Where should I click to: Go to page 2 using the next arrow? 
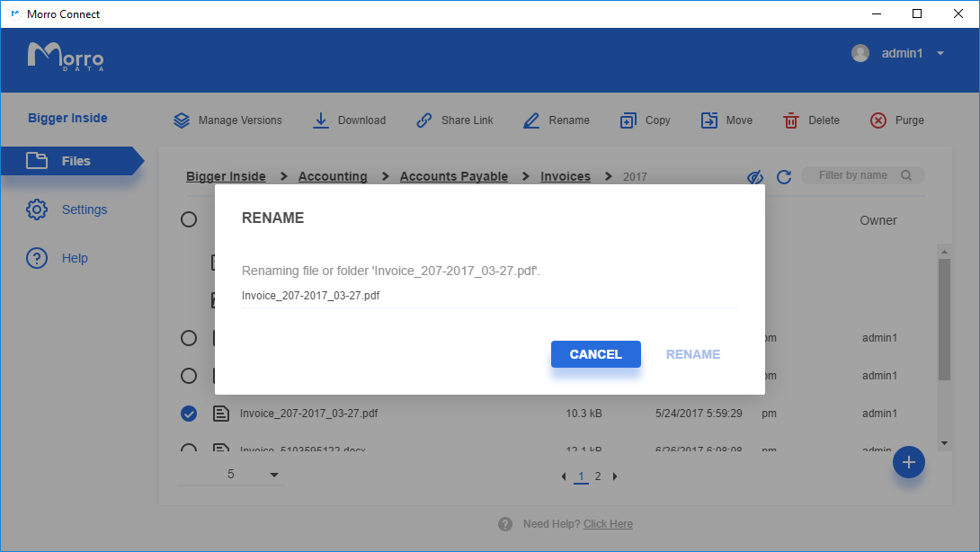coord(615,476)
